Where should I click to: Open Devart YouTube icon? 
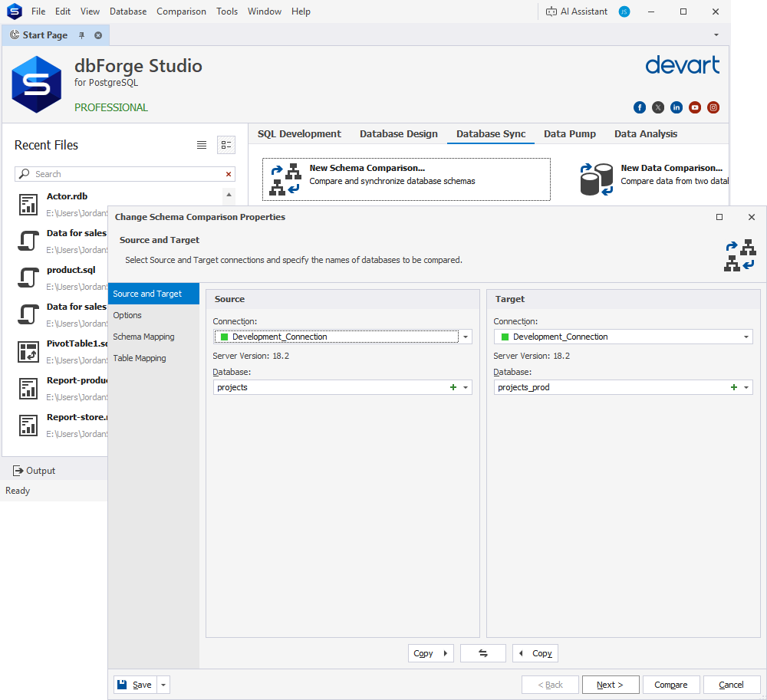[x=695, y=107]
